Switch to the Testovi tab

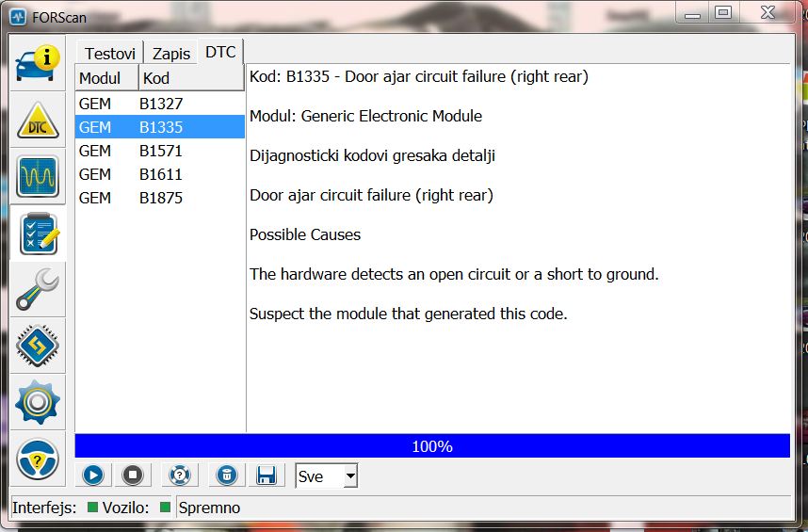pos(110,53)
